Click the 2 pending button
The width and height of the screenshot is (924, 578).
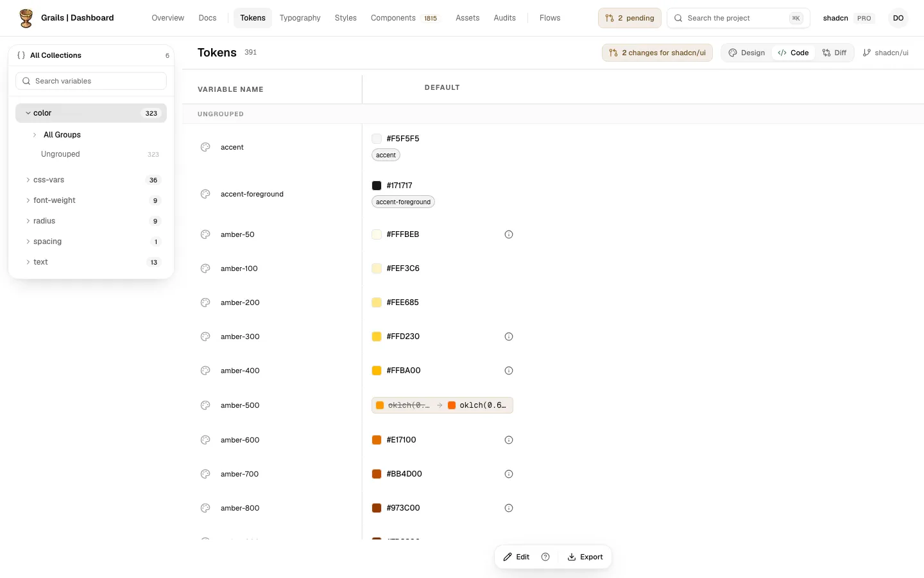[629, 18]
